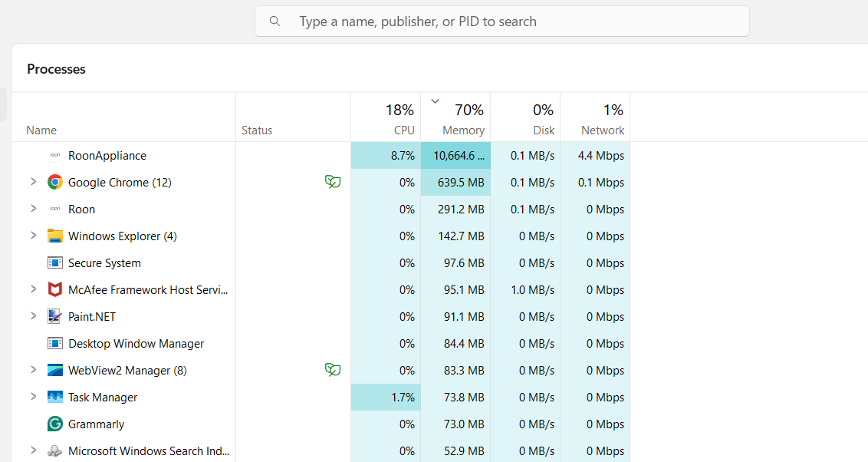Click the search magnifier icon
The image size is (868, 462).
(275, 21)
